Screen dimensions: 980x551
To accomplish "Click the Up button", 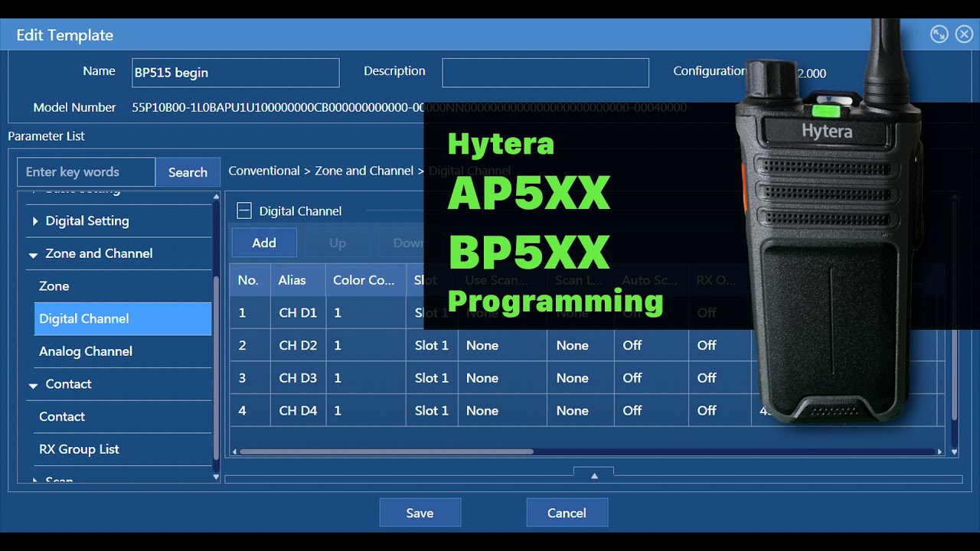I will [338, 243].
